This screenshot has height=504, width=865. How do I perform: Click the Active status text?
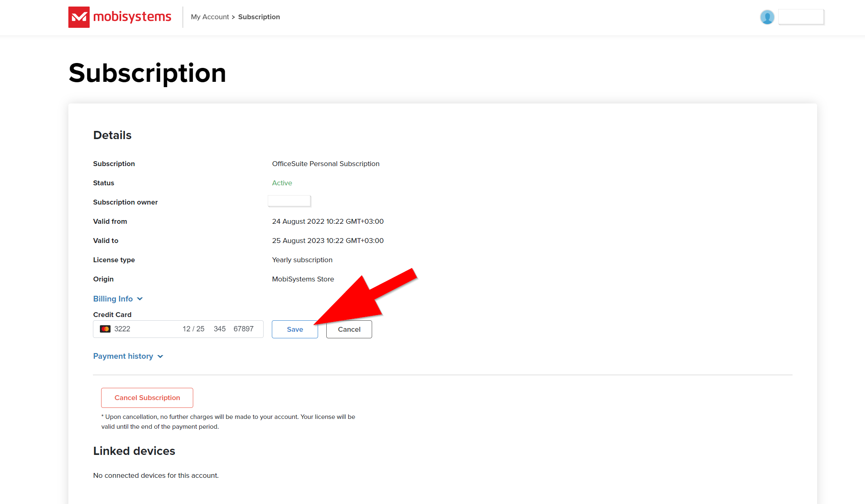[282, 183]
